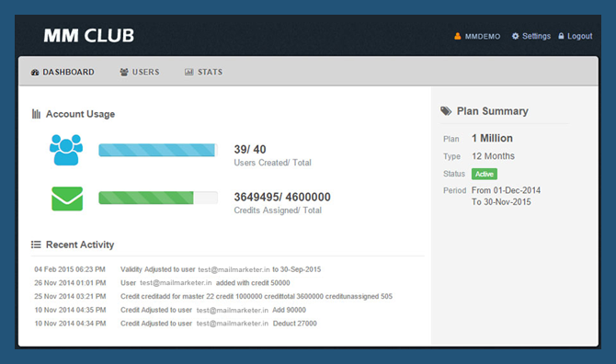Image resolution: width=616 pixels, height=364 pixels.
Task: Open test@mailmarketer.in in the Add 90000 row
Action: point(233,310)
